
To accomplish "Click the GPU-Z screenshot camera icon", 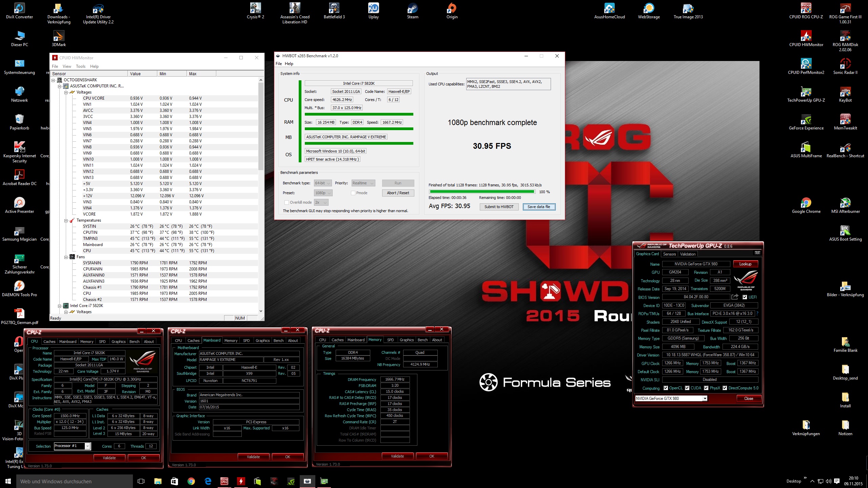I will pyautogui.click(x=757, y=253).
